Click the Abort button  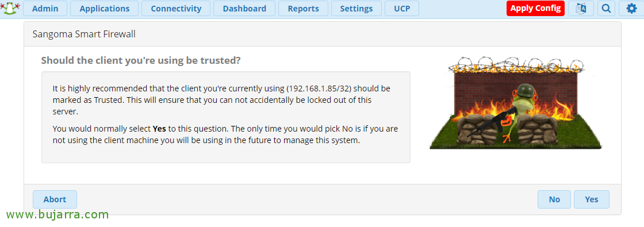[55, 199]
